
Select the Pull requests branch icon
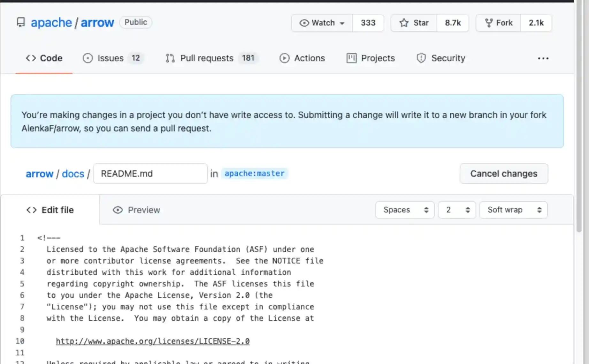click(170, 58)
